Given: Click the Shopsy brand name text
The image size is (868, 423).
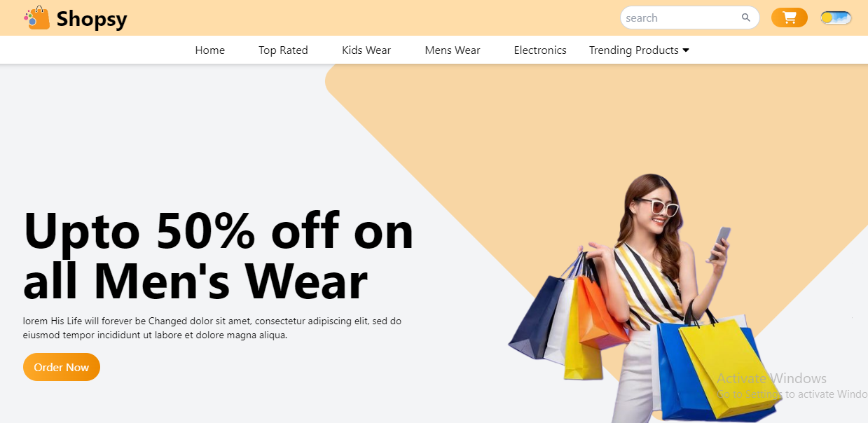Looking at the screenshot, I should 92,19.
